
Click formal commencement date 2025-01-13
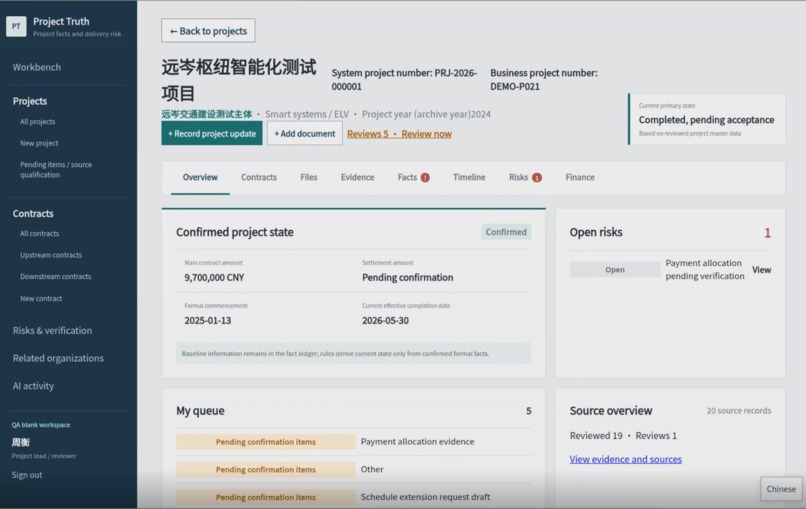pyautogui.click(x=208, y=320)
